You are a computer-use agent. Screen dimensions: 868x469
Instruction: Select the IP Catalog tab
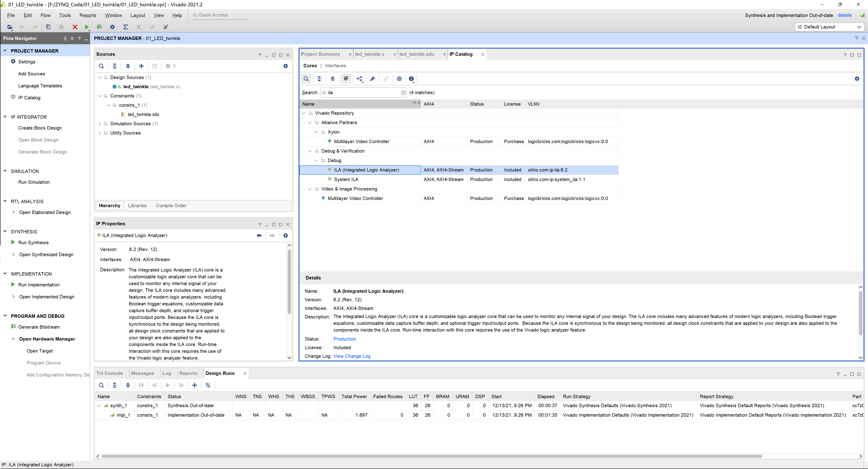pyautogui.click(x=462, y=54)
